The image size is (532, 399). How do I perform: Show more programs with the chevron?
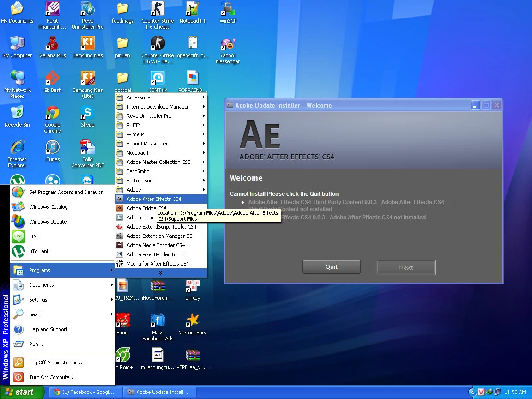(x=161, y=273)
